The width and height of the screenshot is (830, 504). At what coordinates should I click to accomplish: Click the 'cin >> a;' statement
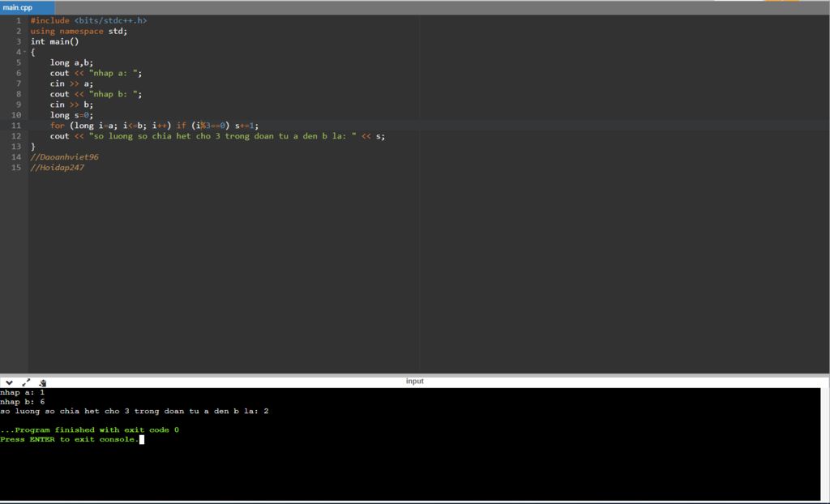click(71, 83)
